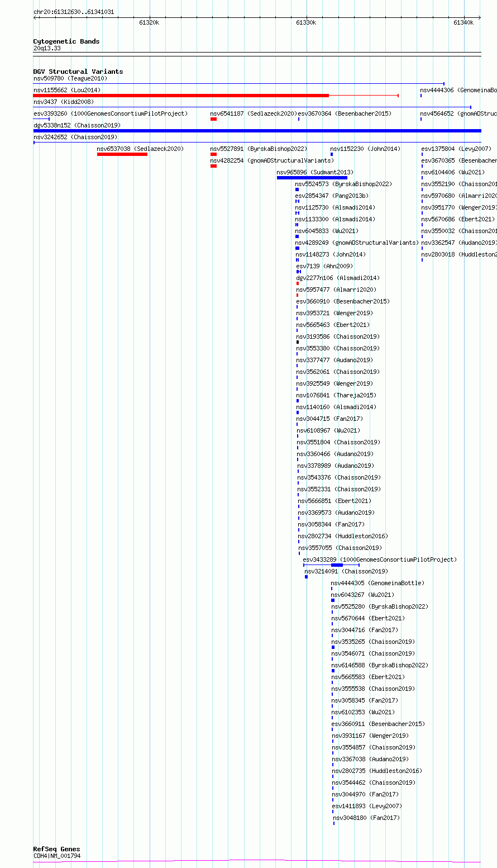497x868 pixels.
Task: Click nsv4444305 (GenomeinaBottle) label
Action: 377,583
